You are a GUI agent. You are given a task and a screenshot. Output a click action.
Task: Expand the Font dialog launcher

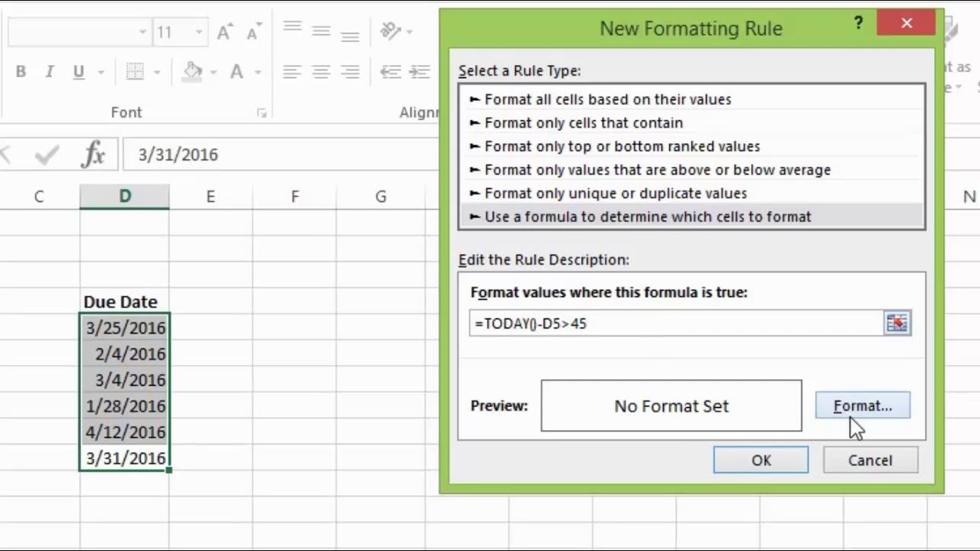(262, 113)
